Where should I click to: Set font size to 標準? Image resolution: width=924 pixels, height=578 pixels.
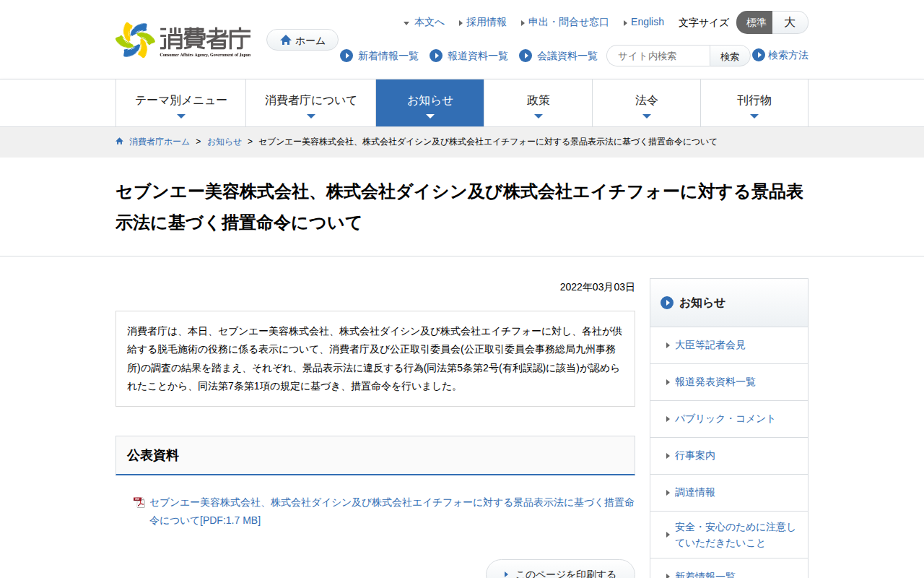[x=755, y=22]
